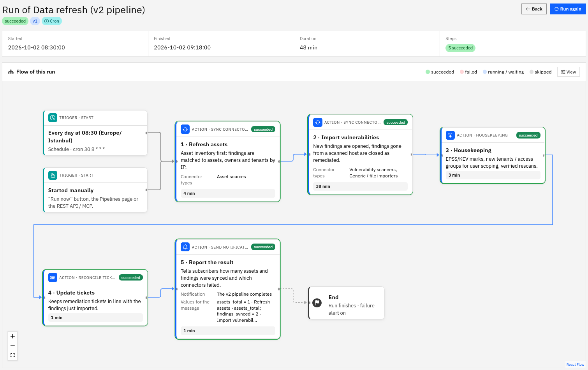Click the sync icon on Import vulnerabilities node
Image resolution: width=588 pixels, height=370 pixels.
[318, 122]
